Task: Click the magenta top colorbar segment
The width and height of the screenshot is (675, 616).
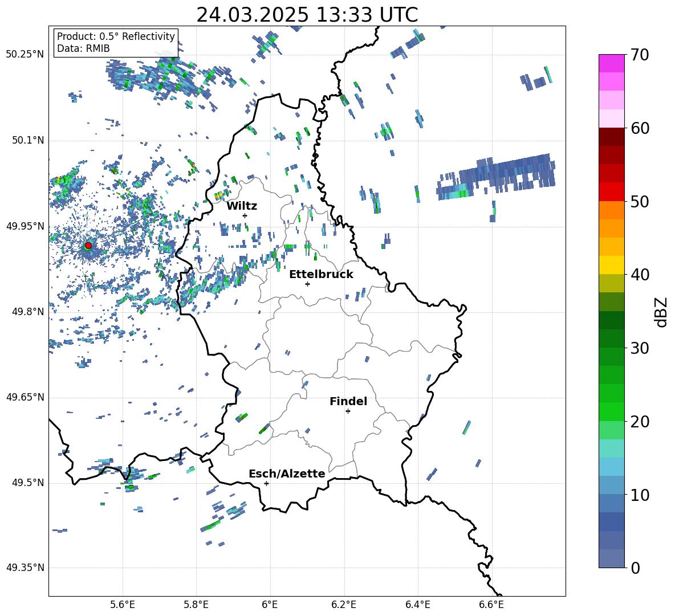Action: (x=611, y=63)
